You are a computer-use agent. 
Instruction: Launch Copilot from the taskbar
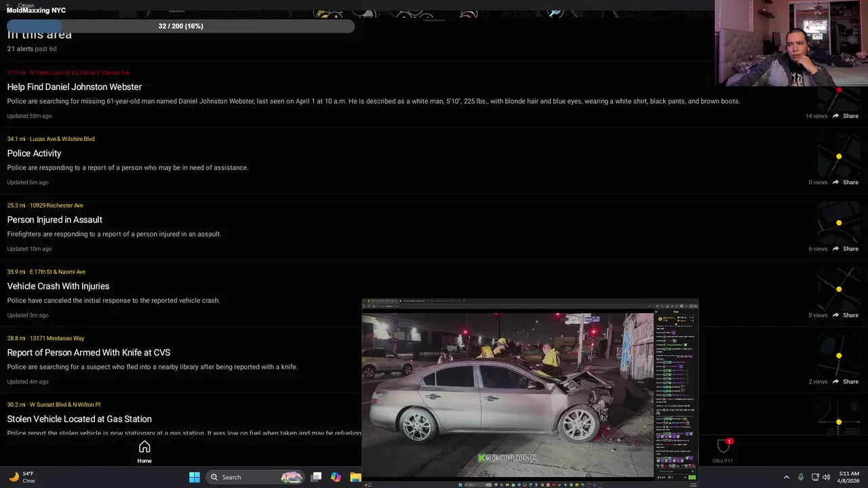coord(336,477)
